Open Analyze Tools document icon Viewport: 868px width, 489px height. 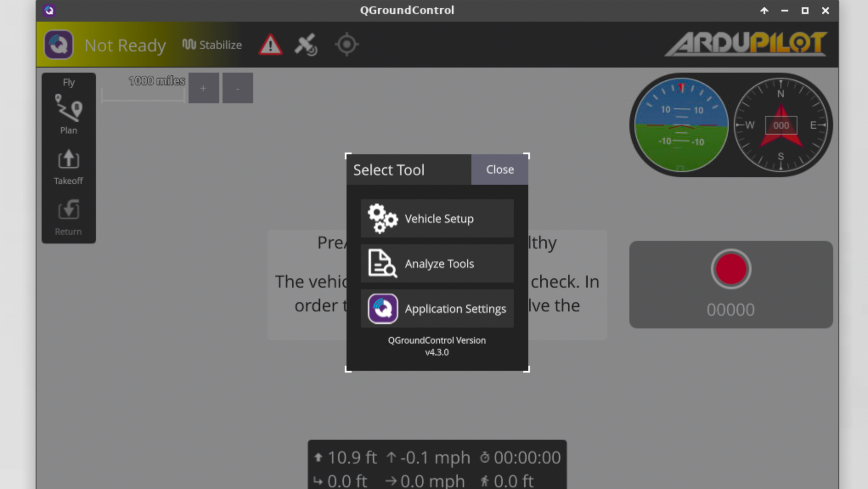(437, 263)
